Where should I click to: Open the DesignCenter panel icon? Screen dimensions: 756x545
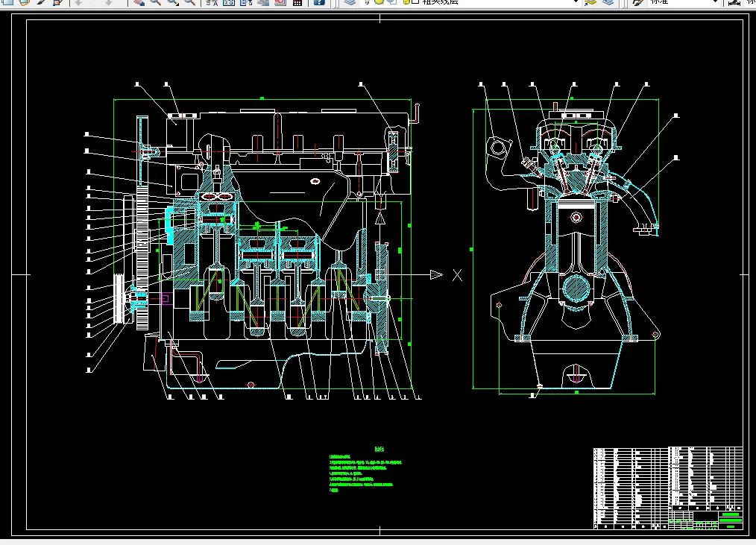click(229, 2)
